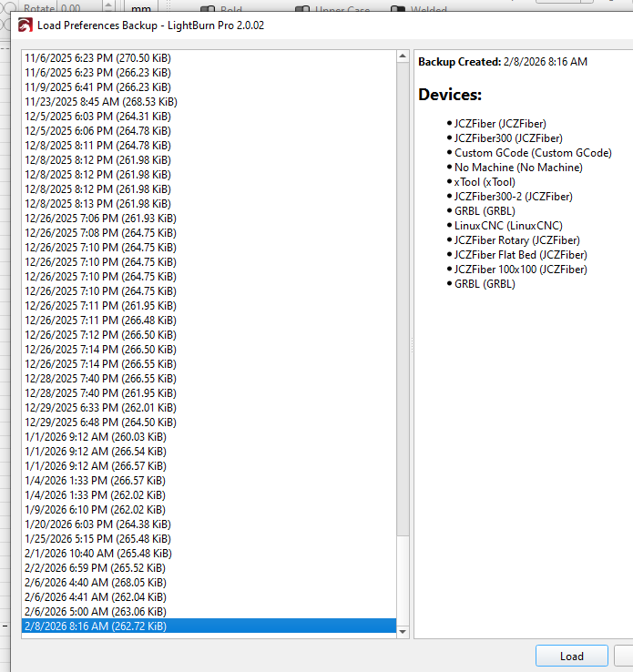Click the Load button
Screen dimensions: 633x672
[572, 657]
